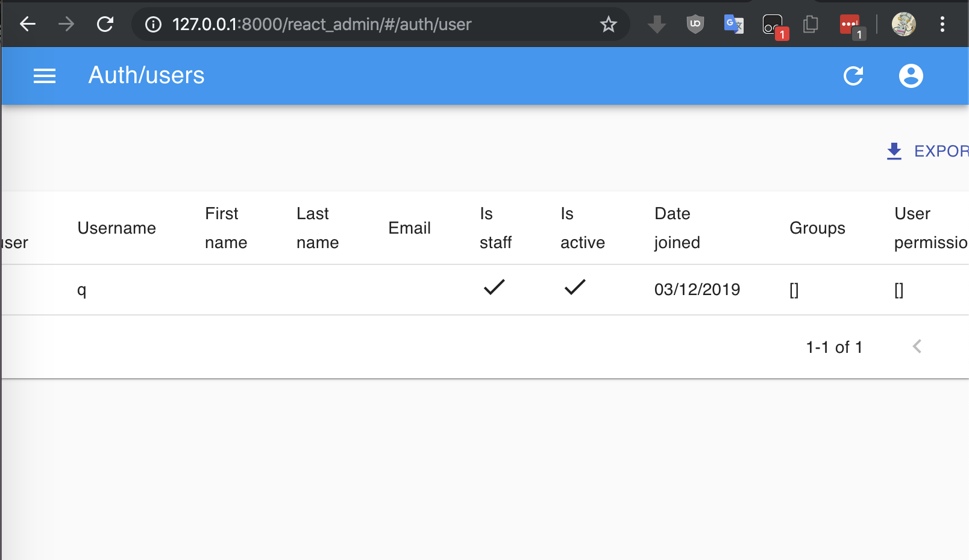Reload the page using the browser refresh icon
Image resolution: width=969 pixels, height=560 pixels.
pyautogui.click(x=105, y=24)
